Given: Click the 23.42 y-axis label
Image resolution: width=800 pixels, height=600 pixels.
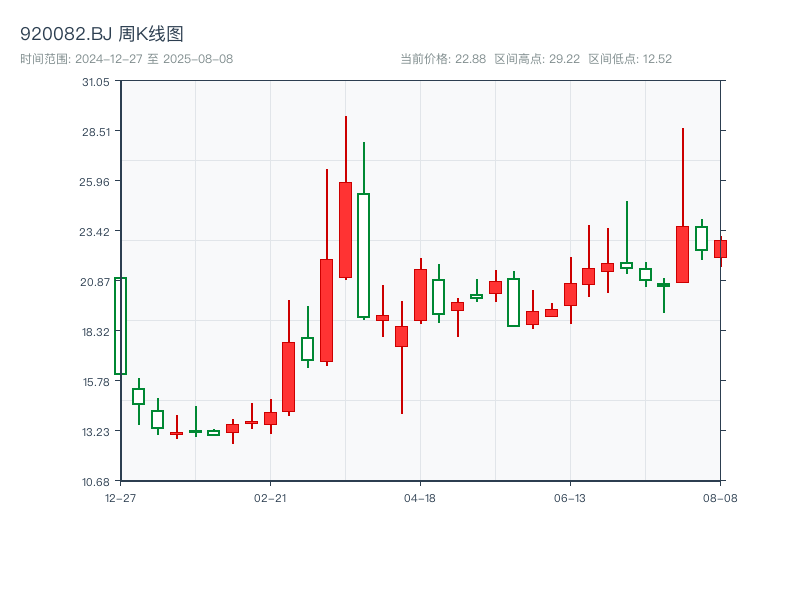Looking at the screenshot, I should point(94,232).
